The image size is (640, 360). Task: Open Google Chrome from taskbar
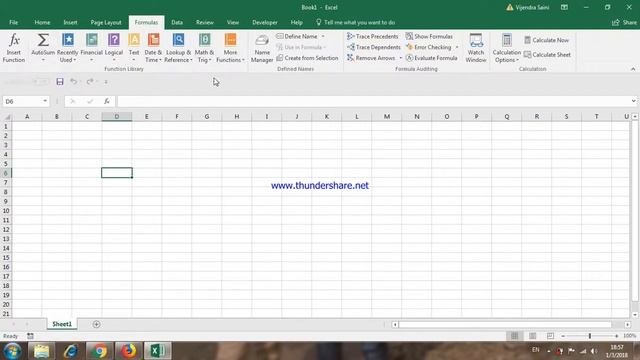[x=99, y=351]
